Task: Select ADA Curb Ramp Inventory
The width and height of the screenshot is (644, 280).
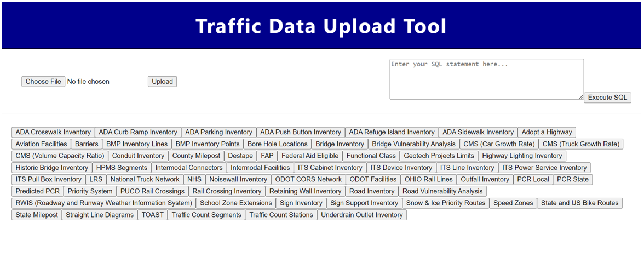Action: coord(138,132)
